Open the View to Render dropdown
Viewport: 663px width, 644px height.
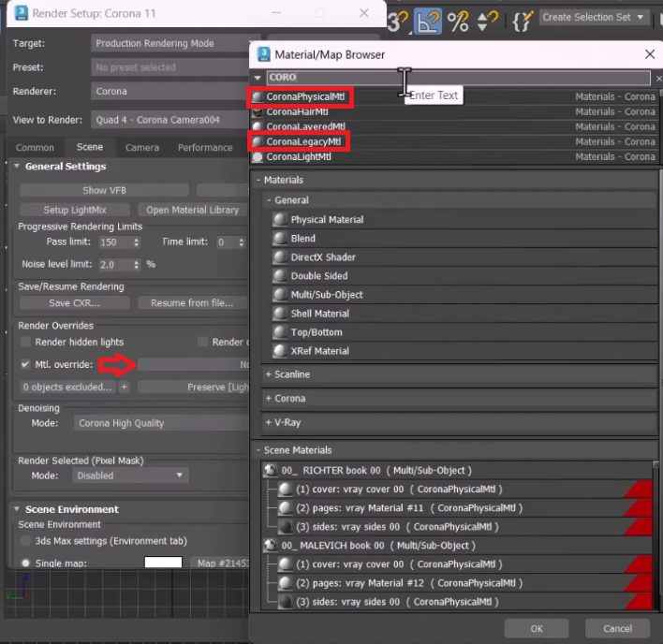(170, 120)
